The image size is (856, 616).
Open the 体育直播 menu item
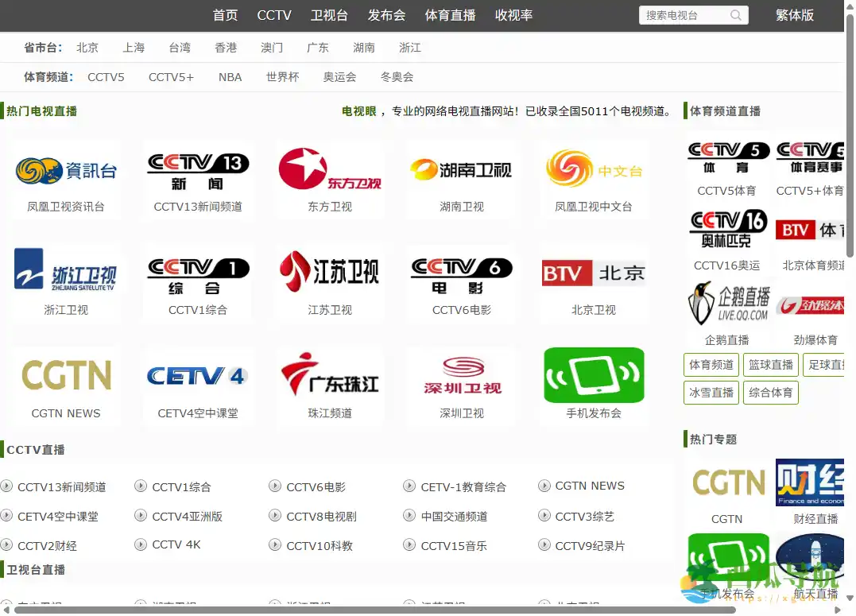click(450, 14)
